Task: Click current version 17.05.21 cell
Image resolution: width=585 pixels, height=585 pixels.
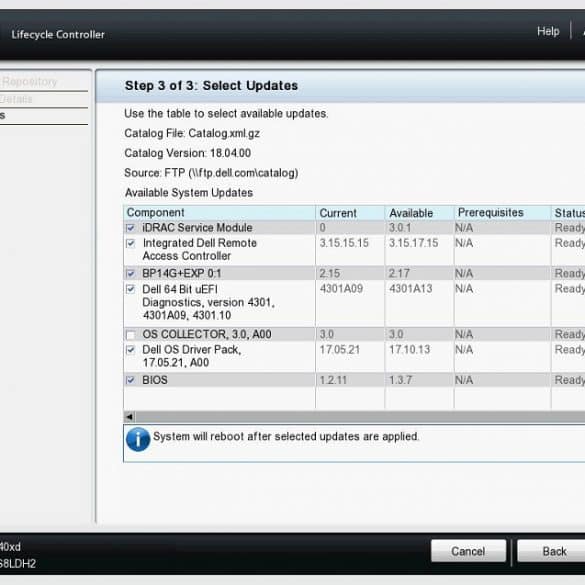Action: point(340,350)
